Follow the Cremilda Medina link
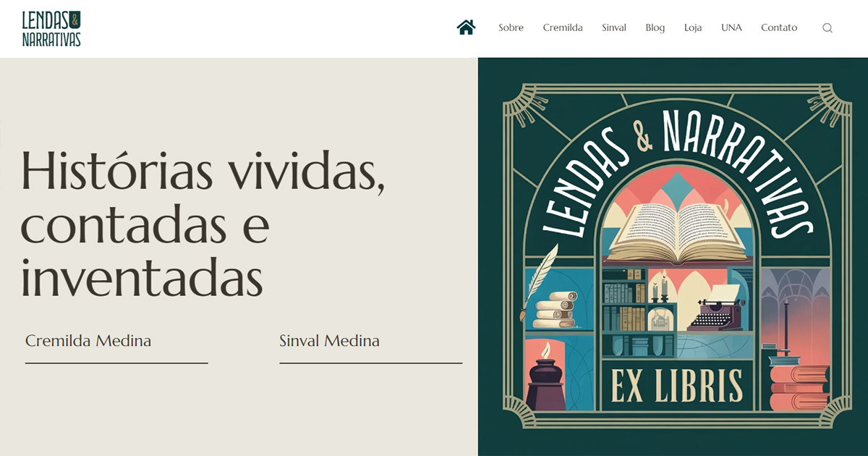The height and width of the screenshot is (456, 868). pos(88,340)
